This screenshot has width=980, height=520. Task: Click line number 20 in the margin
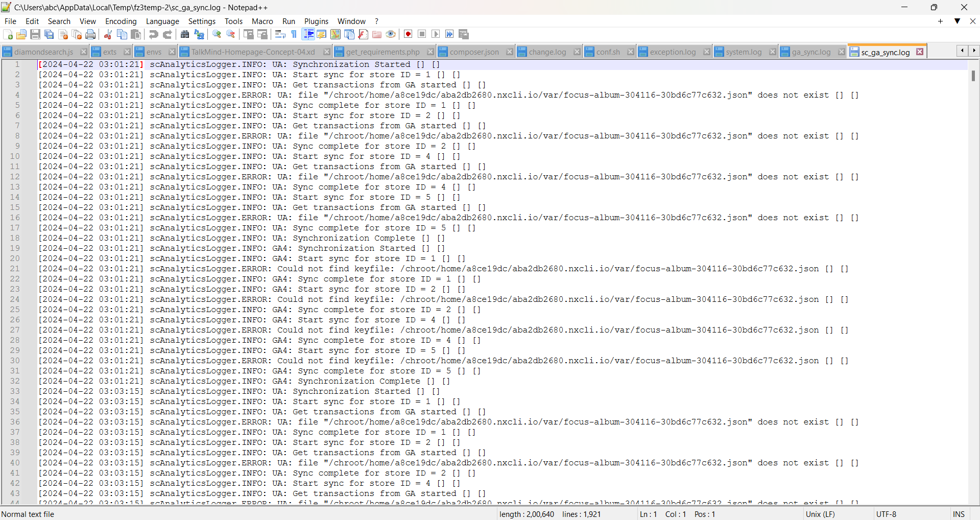tap(15, 258)
